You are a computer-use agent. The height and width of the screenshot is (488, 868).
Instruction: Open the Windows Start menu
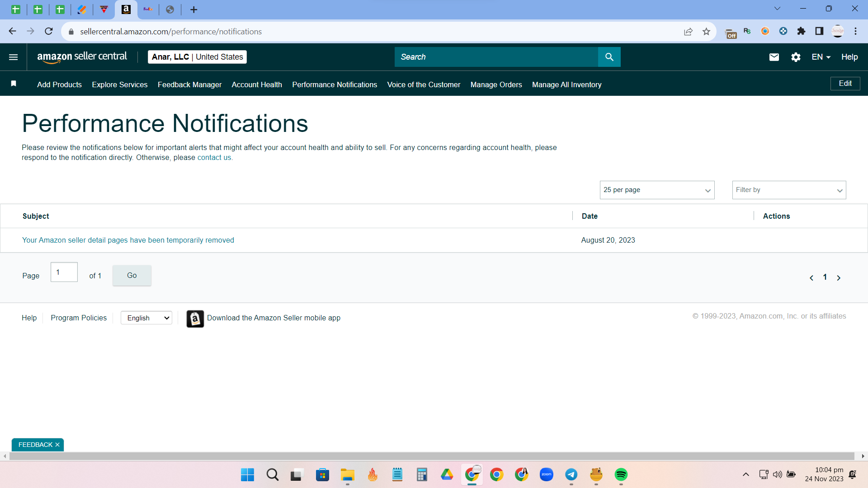click(247, 474)
